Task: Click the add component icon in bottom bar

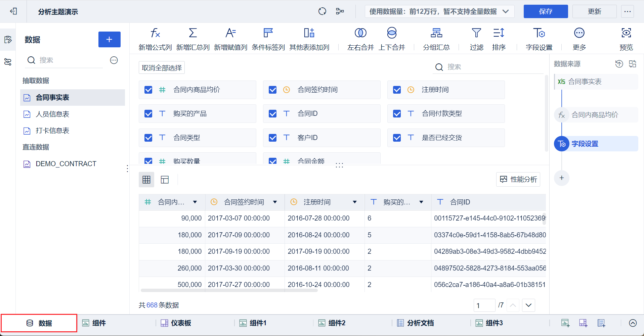Action: 565,323
